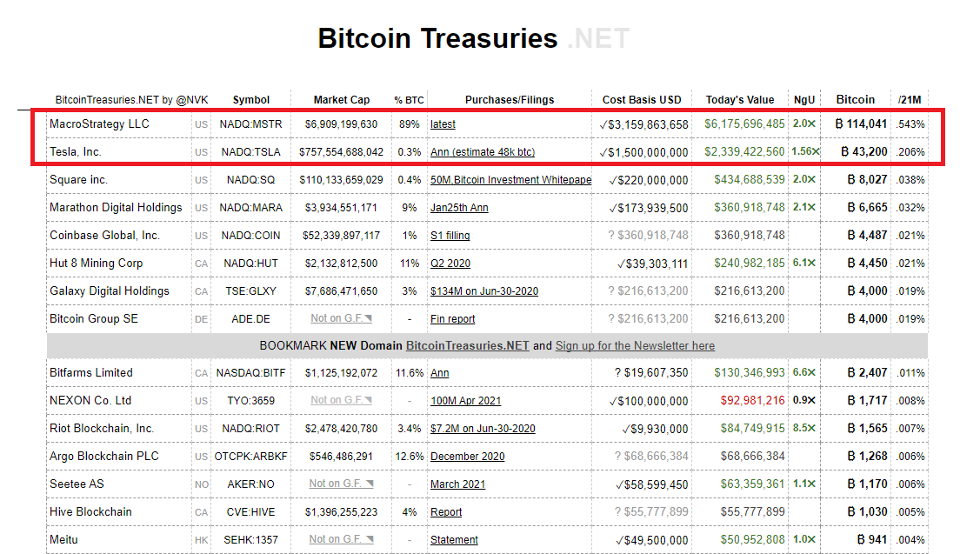The width and height of the screenshot is (980, 554).
Task: Select 'Marathon Digital Holdings' company name
Action: coord(116,208)
